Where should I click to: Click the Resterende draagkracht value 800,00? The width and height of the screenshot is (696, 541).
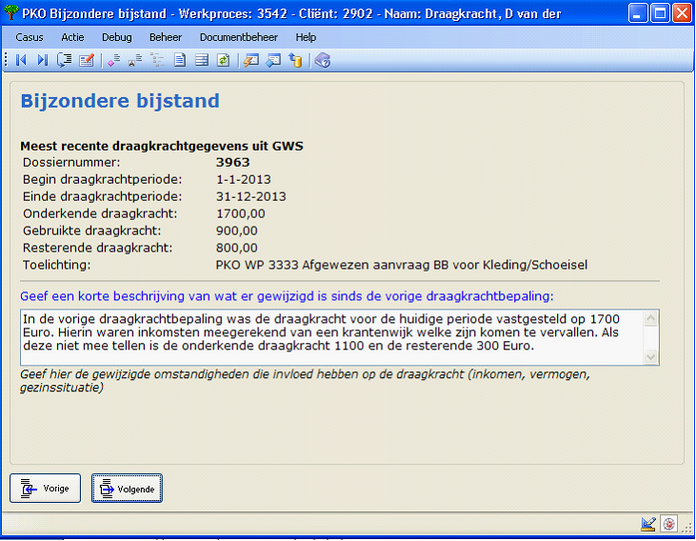click(x=237, y=248)
